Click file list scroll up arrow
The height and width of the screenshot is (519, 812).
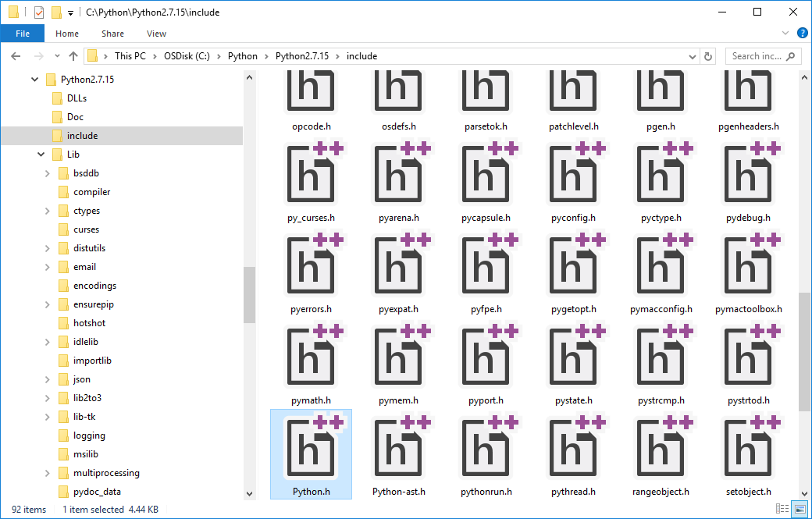point(804,77)
